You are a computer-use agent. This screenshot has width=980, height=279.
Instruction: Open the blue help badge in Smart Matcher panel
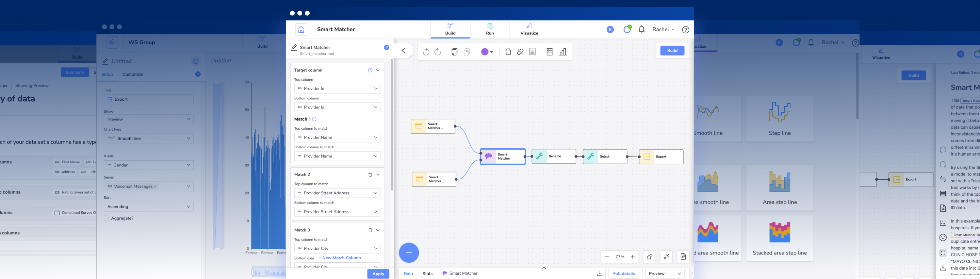[387, 48]
